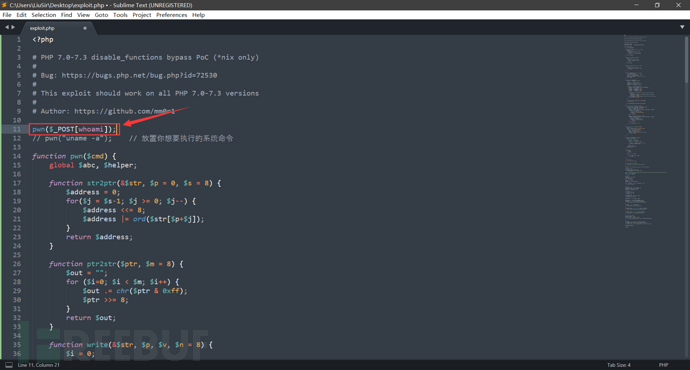
Task: Click the minimap code overview
Action: pos(646,131)
